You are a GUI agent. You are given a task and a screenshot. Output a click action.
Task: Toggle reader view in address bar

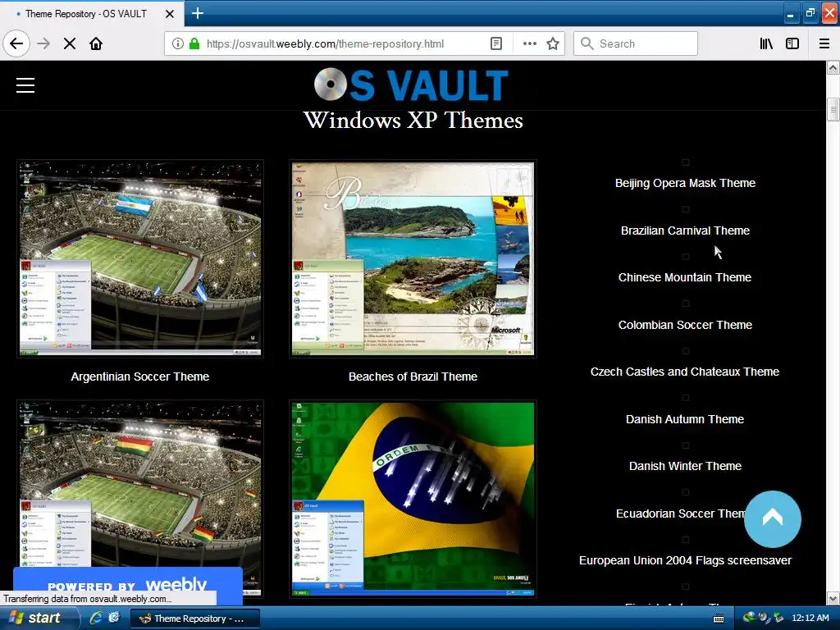(496, 43)
